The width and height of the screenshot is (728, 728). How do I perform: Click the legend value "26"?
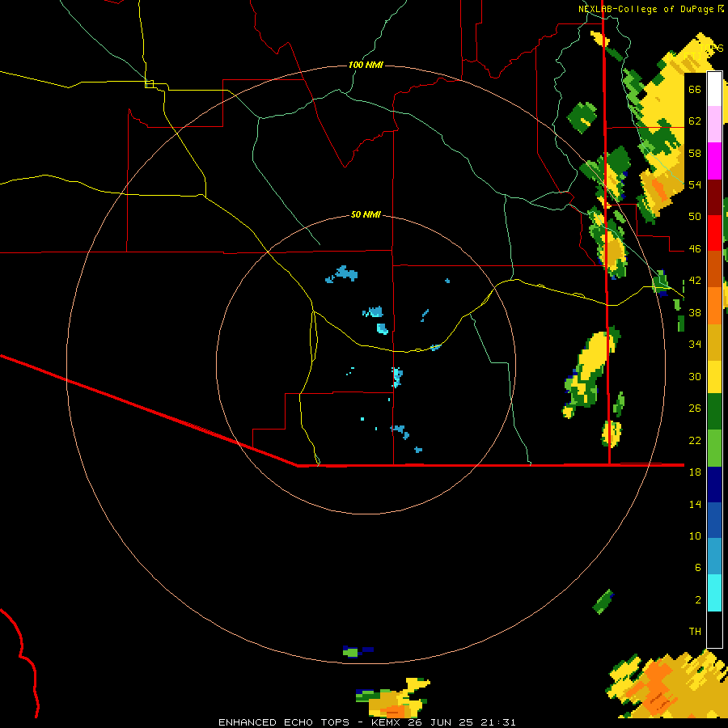695,408
